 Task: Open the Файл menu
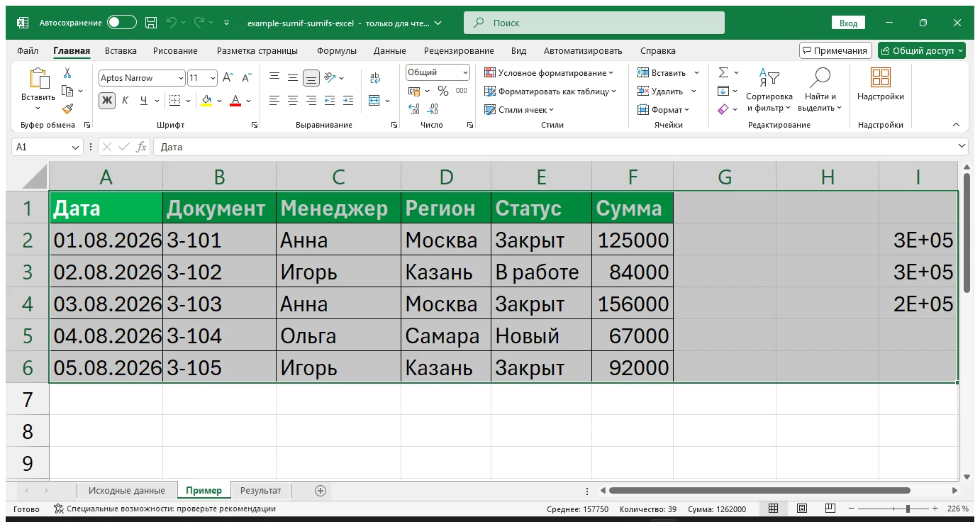[28, 51]
